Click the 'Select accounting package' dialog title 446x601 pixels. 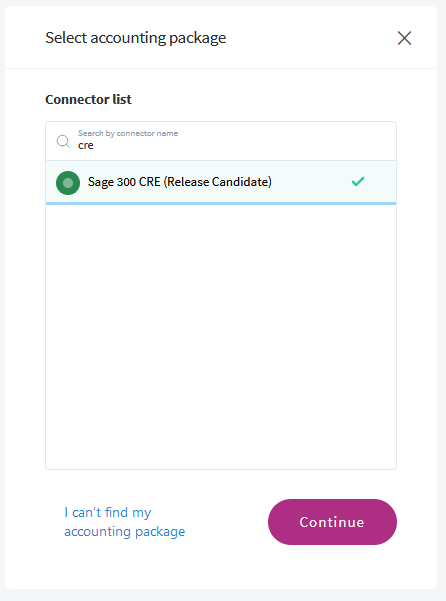(136, 38)
